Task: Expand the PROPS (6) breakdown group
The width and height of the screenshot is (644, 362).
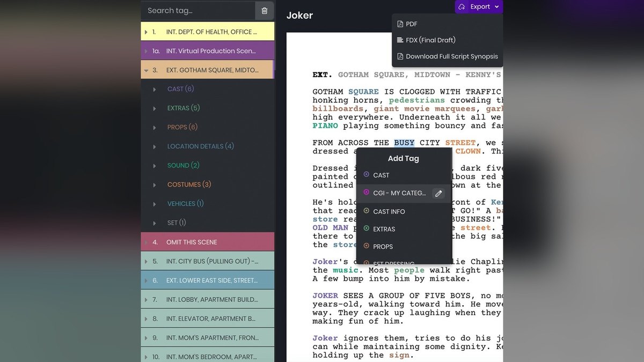Action: click(155, 128)
